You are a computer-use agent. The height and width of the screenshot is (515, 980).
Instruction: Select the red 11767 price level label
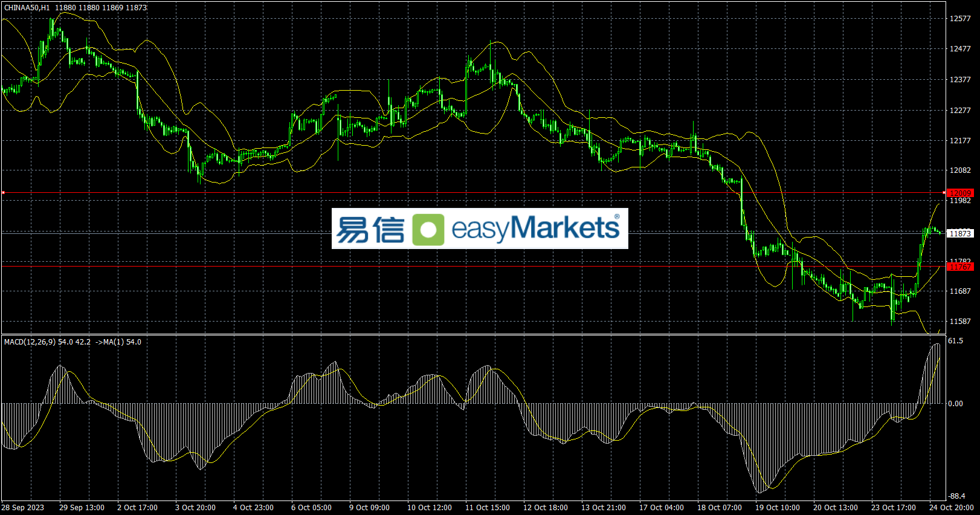point(961,267)
